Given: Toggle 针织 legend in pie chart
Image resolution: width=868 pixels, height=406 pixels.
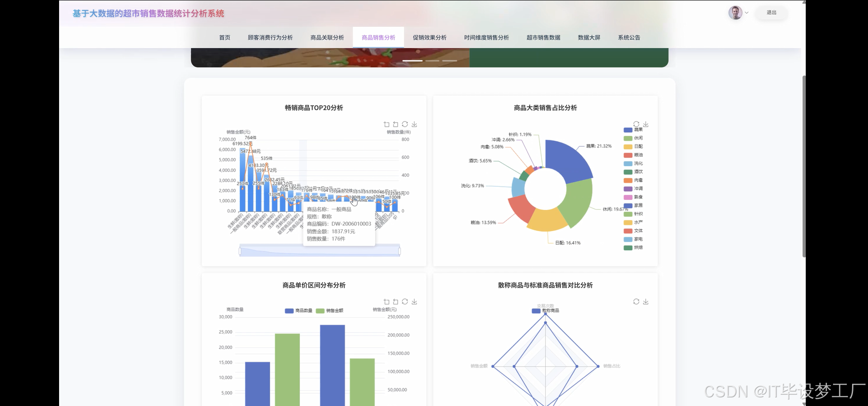Looking at the screenshot, I should tap(633, 214).
